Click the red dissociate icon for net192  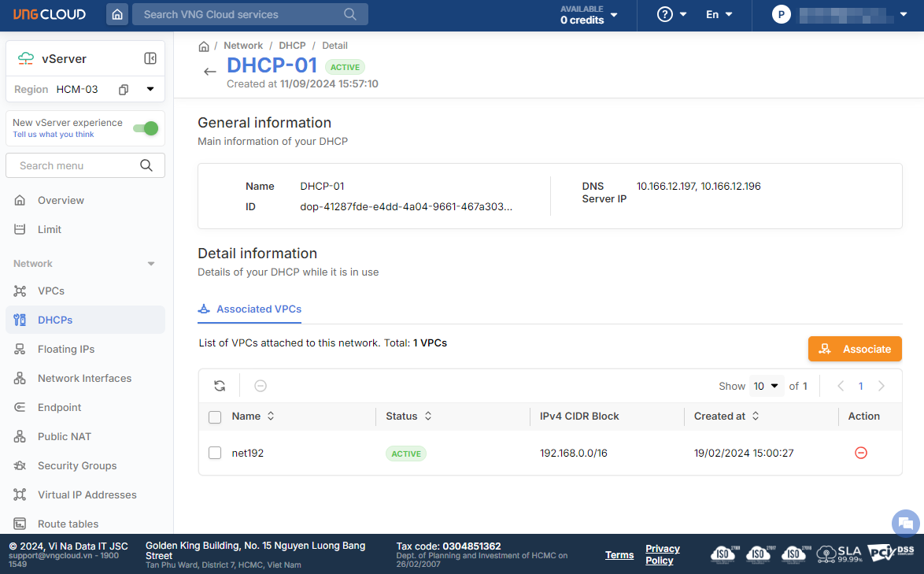coord(860,453)
